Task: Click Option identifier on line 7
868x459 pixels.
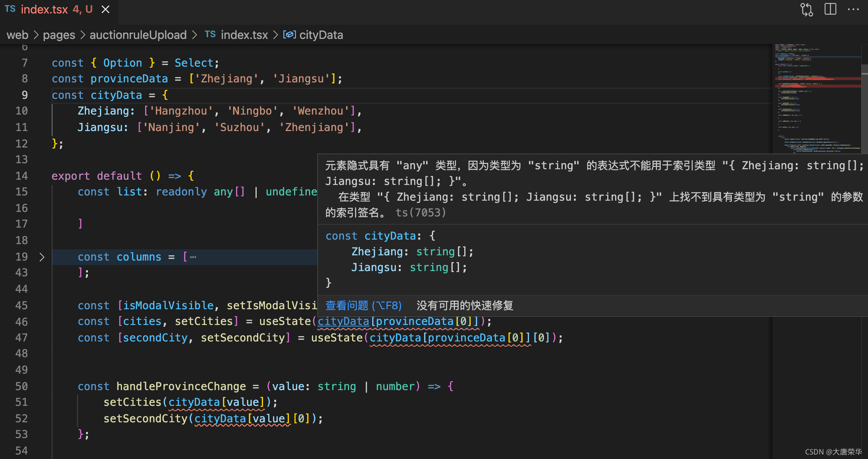Action: point(123,63)
